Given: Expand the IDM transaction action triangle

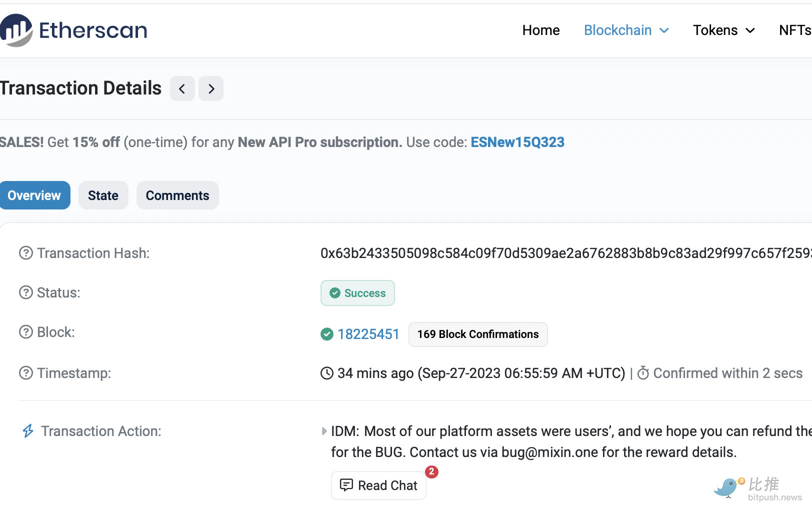Looking at the screenshot, I should 324,431.
